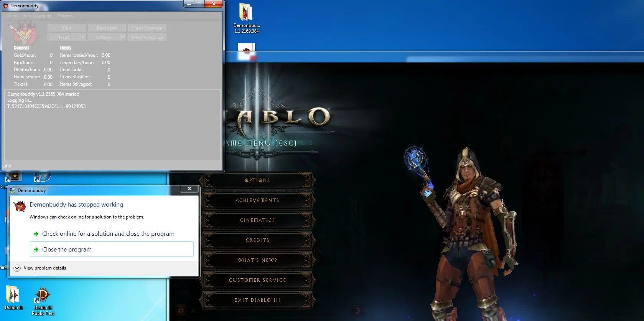
Task: Open ACHIEVEMENTS in the Diablo game menu
Action: 257,200
